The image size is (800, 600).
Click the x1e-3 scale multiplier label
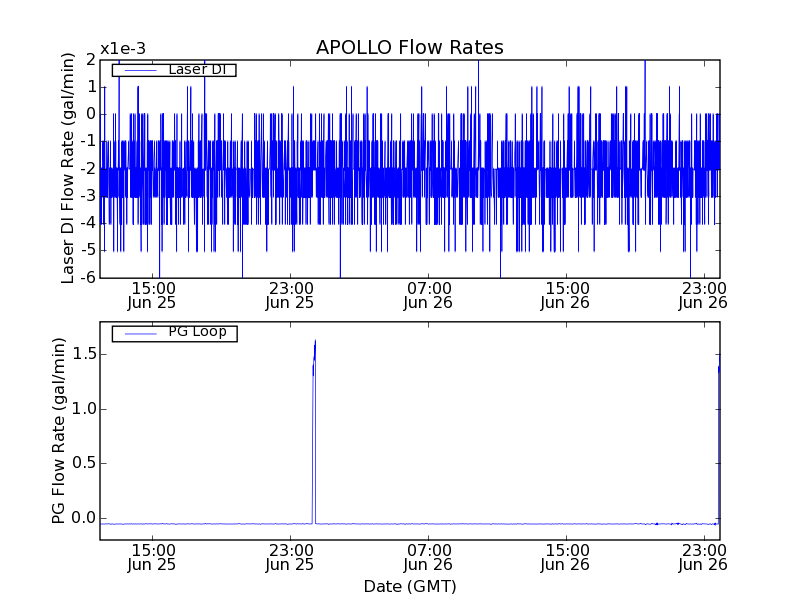(123, 49)
